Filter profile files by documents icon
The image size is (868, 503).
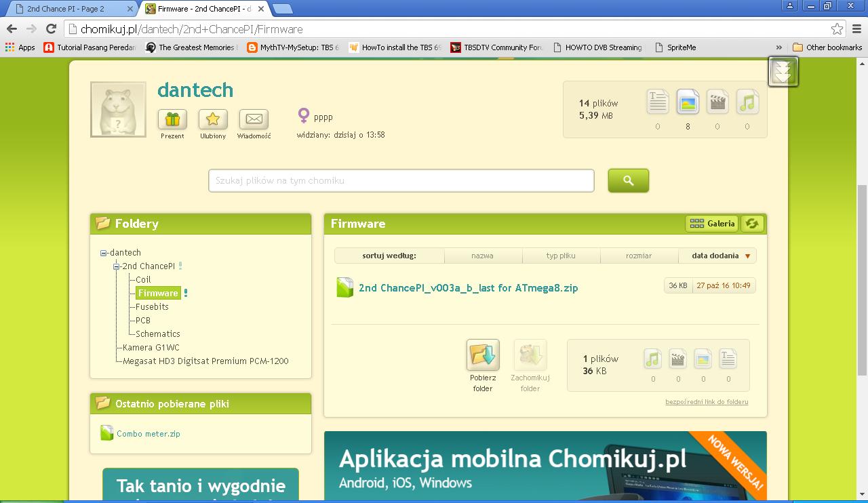657,102
